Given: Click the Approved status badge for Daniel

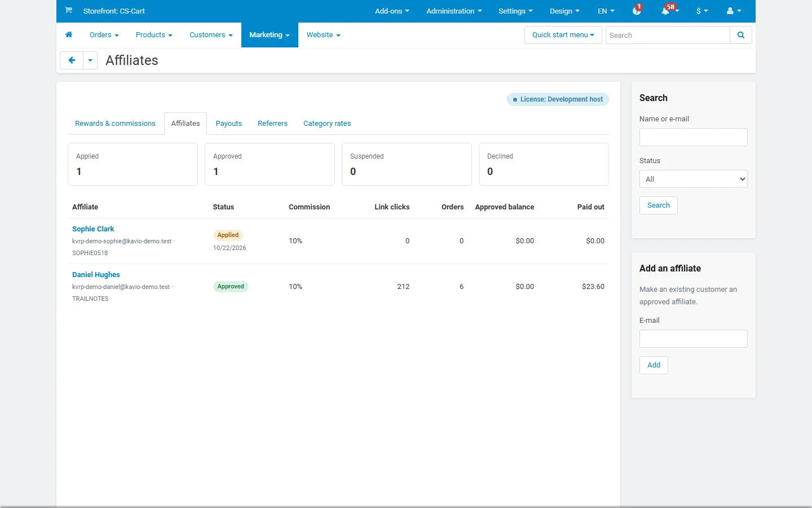Looking at the screenshot, I should tap(231, 287).
